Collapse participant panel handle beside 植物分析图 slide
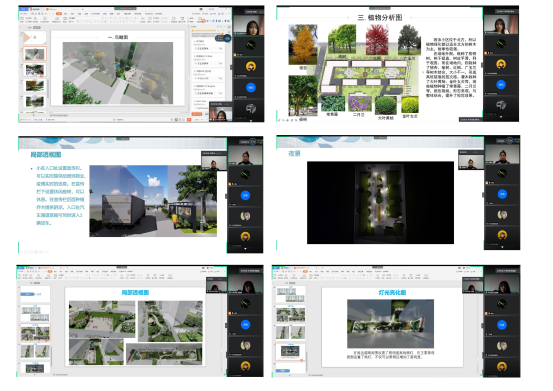Viewport: 553px width, 391px height. tap(482, 66)
